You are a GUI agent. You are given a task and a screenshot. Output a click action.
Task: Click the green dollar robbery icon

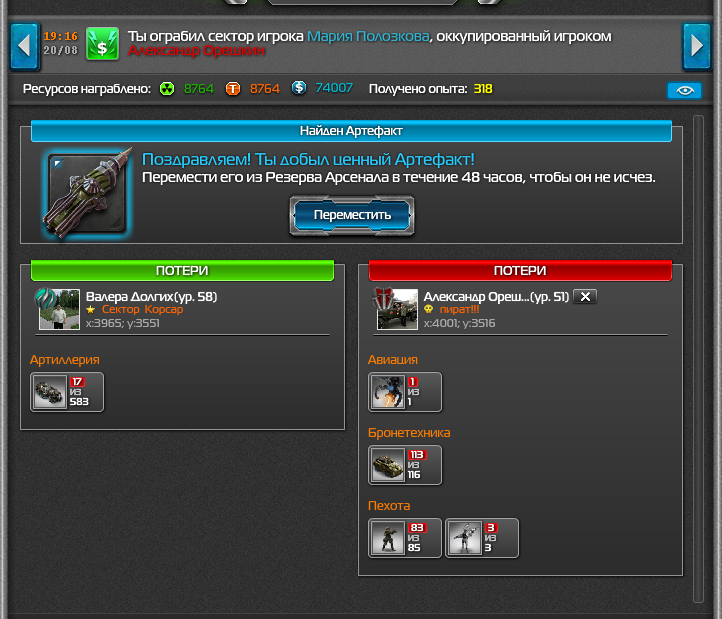click(102, 44)
